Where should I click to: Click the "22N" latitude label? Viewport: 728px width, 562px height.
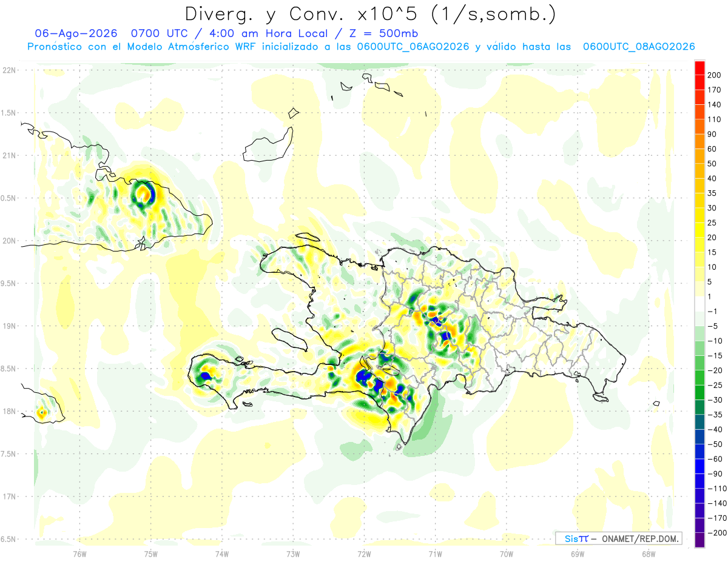pos(9,70)
